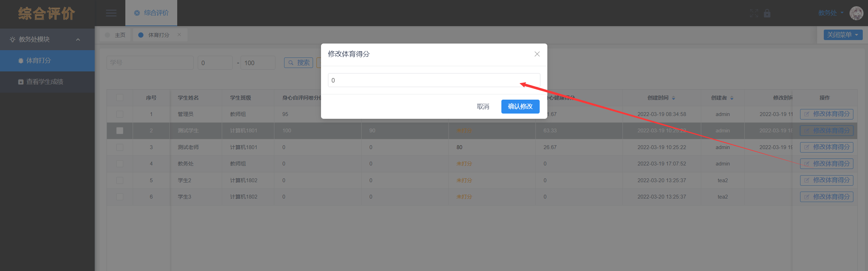Click the 搜索 button
This screenshot has width=868, height=271.
[x=299, y=63]
